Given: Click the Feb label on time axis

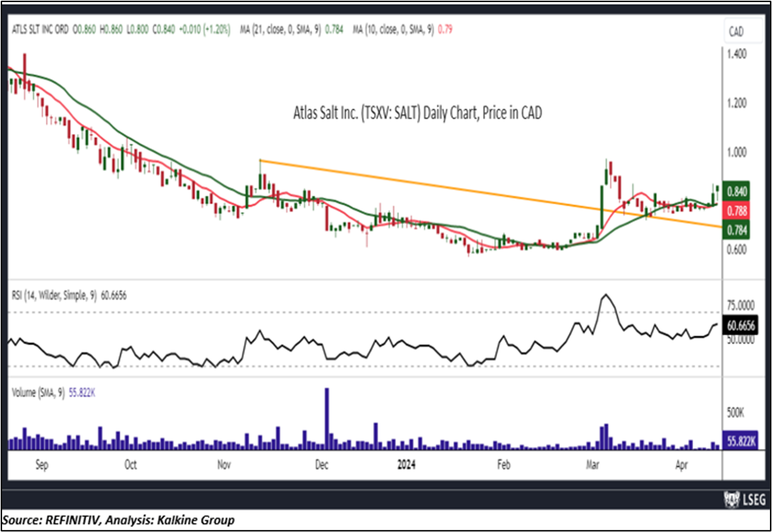Looking at the screenshot, I should 503,464.
